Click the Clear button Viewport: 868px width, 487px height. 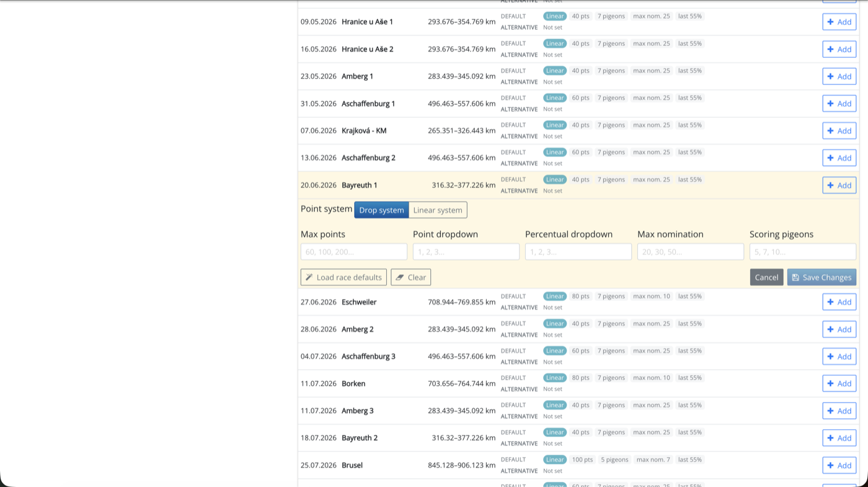pyautogui.click(x=410, y=277)
